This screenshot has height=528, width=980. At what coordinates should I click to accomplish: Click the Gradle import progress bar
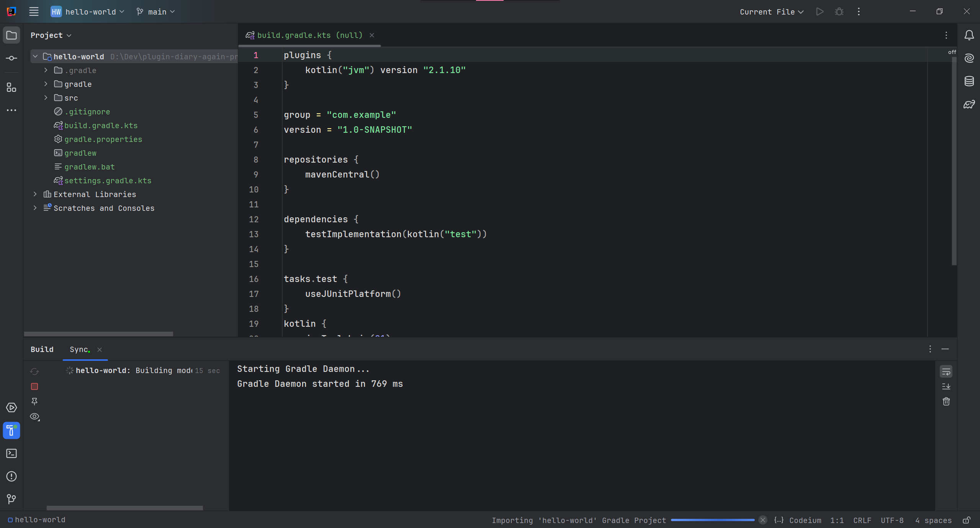click(712, 520)
